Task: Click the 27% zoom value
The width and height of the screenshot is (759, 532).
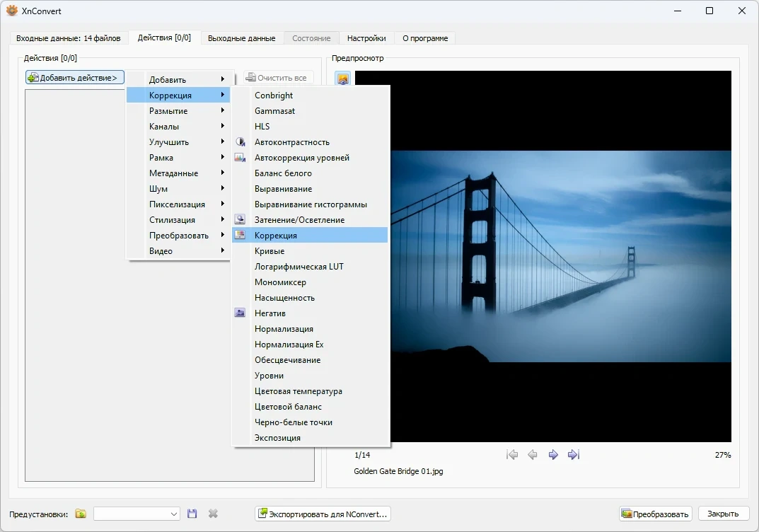Action: pyautogui.click(x=723, y=455)
